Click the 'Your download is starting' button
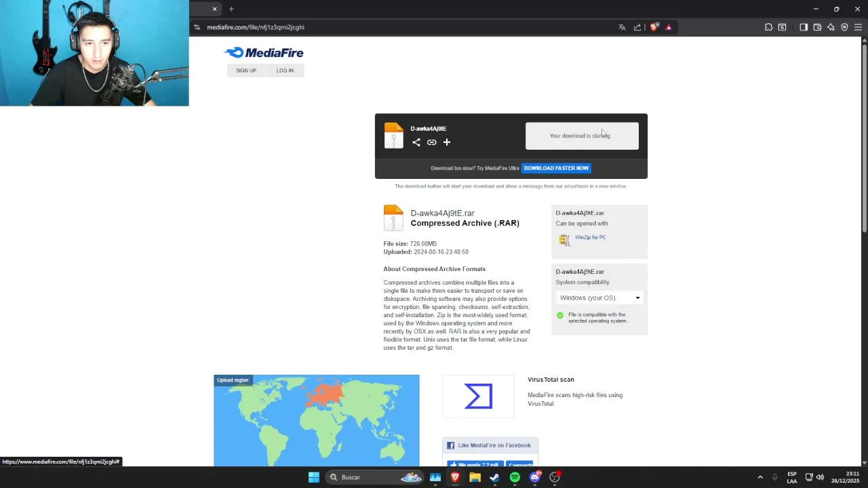Screen dimensions: 868x488 pyautogui.click(x=582, y=136)
